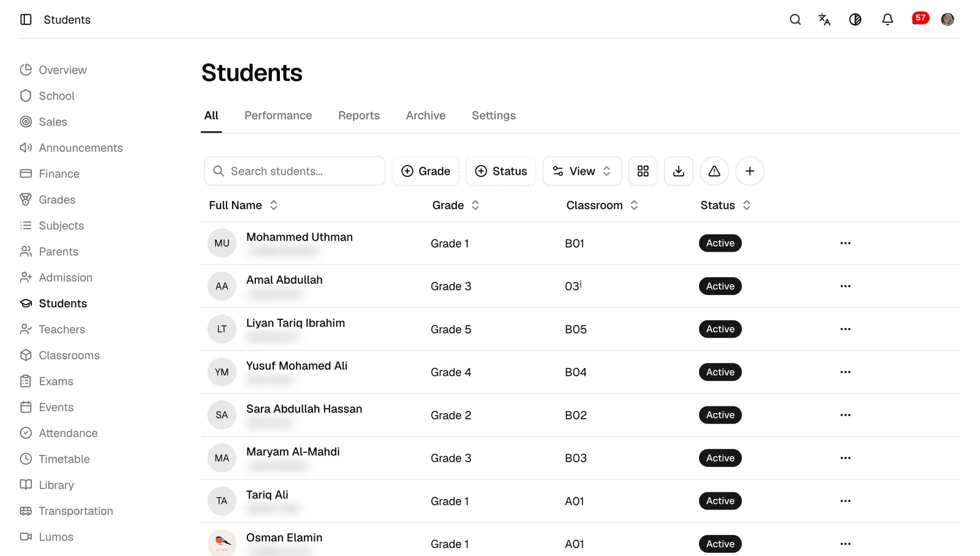Switch to the Reports tab
Image resolution: width=980 pixels, height=556 pixels.
(x=359, y=115)
